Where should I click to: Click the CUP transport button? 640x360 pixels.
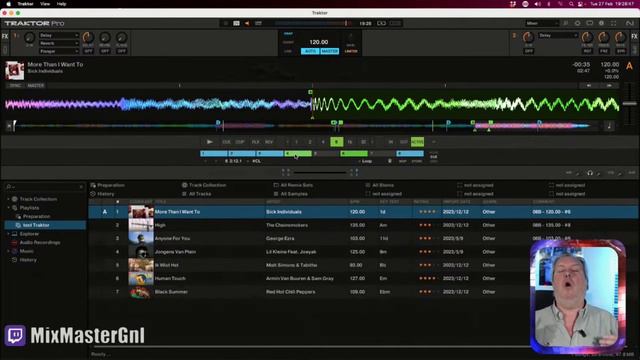coord(240,142)
